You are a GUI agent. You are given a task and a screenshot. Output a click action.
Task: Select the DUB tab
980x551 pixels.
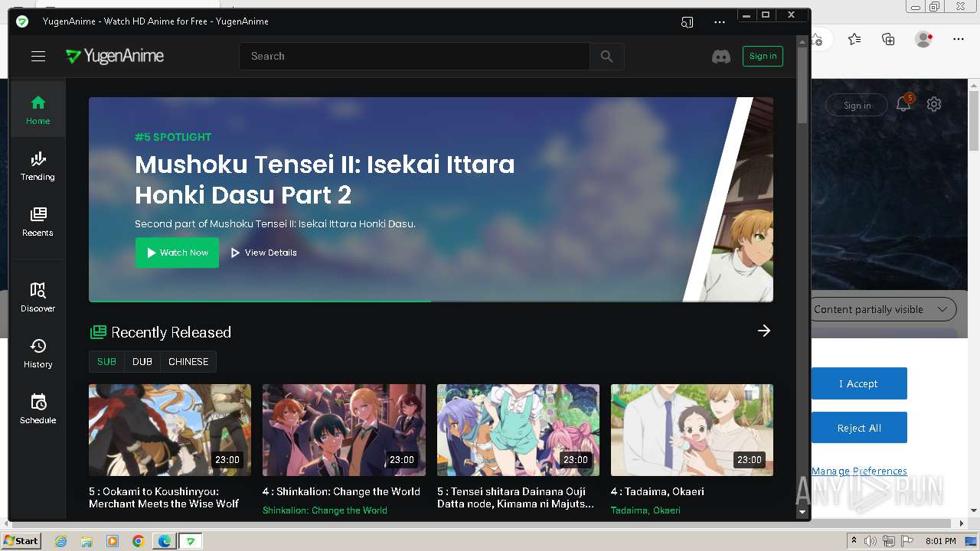142,361
